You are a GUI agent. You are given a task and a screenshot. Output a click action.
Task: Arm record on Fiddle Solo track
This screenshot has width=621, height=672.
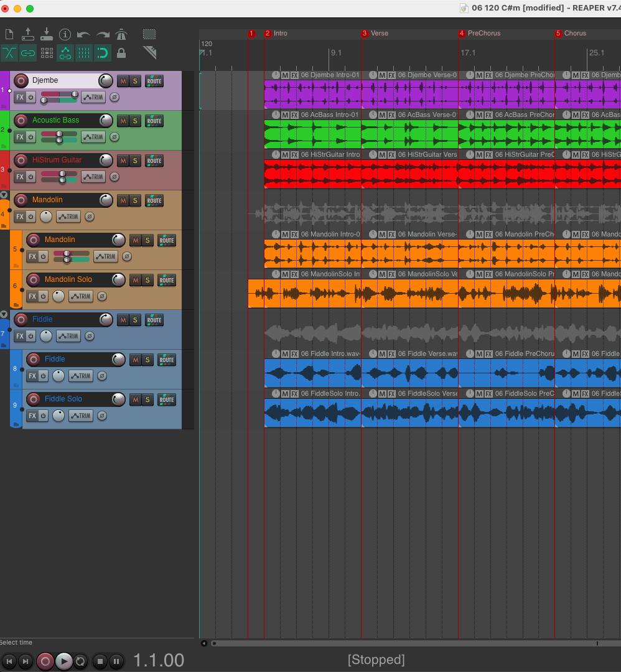tap(33, 399)
